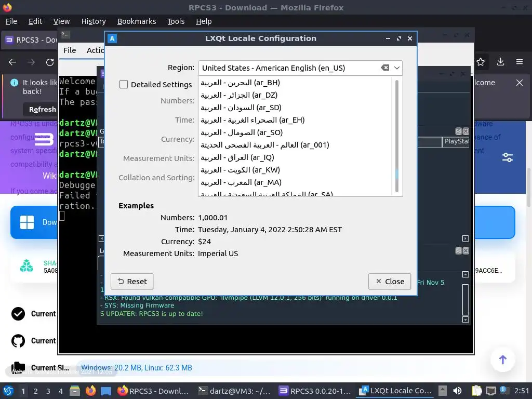Open Firefox hamburger application menu

click(x=520, y=62)
